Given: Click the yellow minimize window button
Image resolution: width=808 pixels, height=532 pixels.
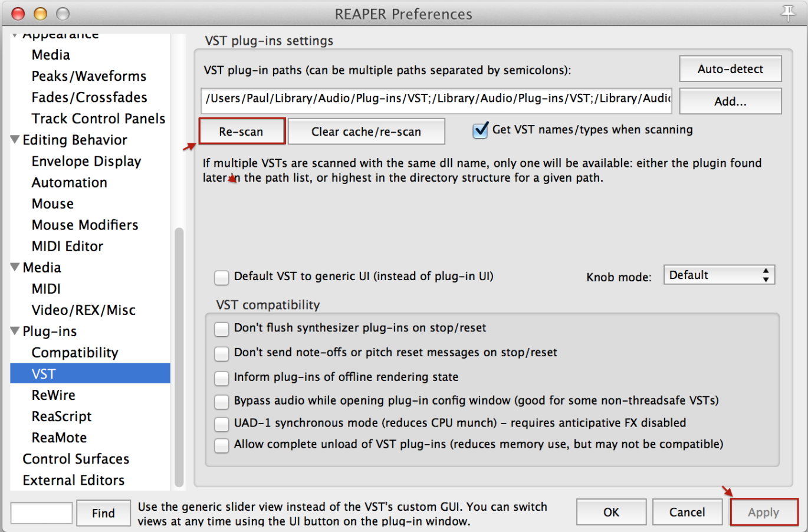Looking at the screenshot, I should coord(40,14).
